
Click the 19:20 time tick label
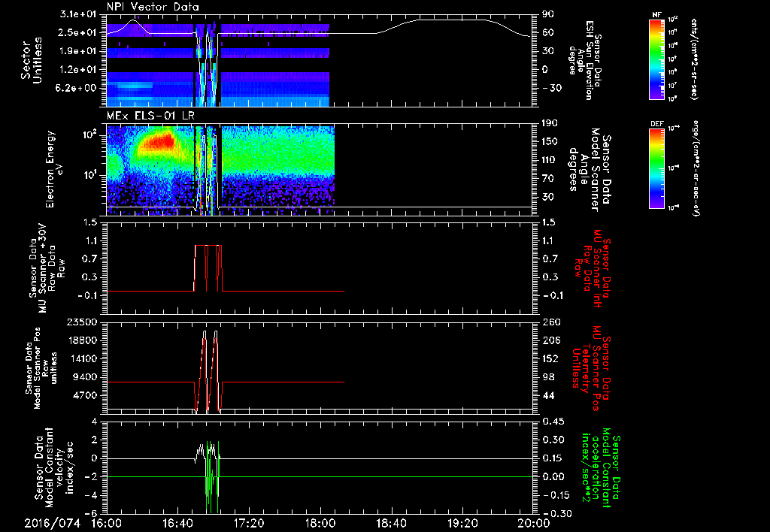pyautogui.click(x=462, y=523)
